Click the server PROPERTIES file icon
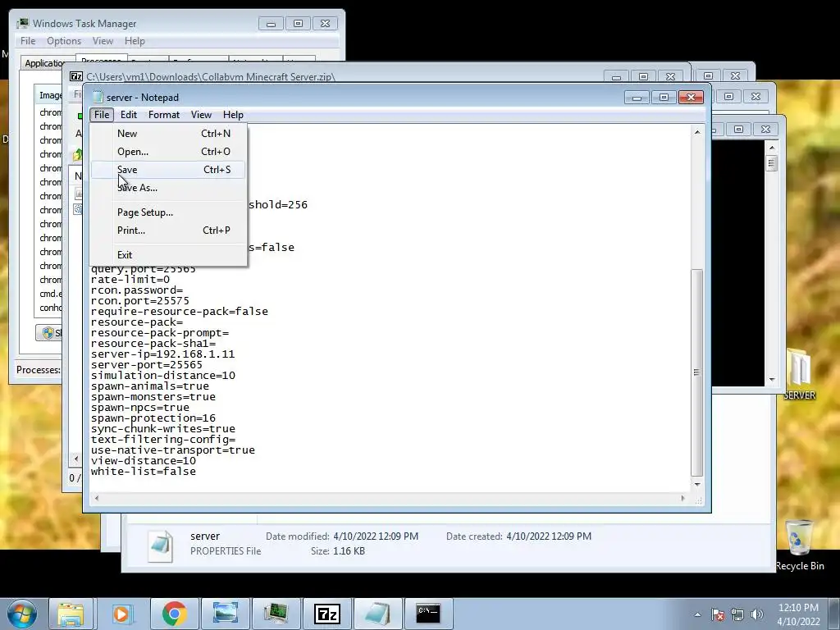Viewport: 840px width, 630px height. pos(160,546)
